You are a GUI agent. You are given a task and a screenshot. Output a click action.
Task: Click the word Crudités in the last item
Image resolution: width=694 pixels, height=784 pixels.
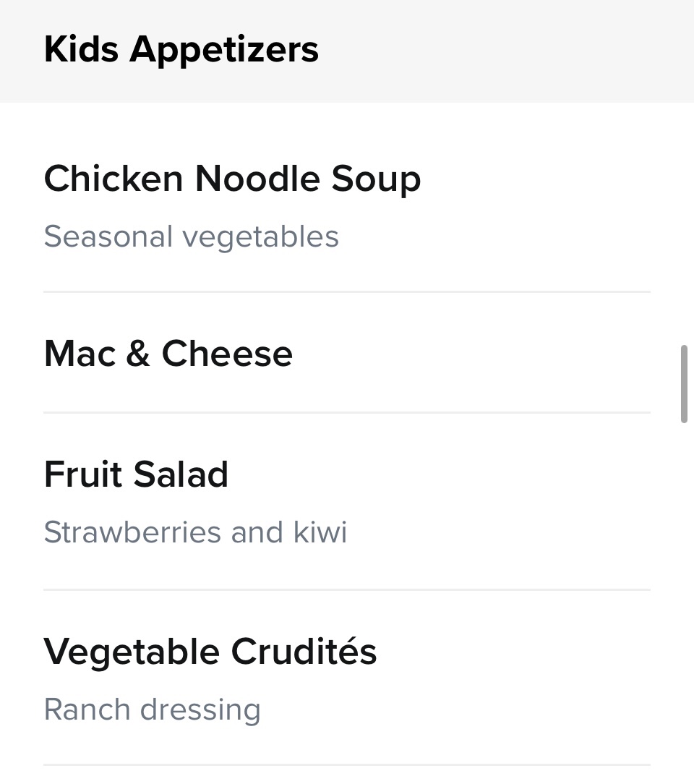pyautogui.click(x=304, y=652)
